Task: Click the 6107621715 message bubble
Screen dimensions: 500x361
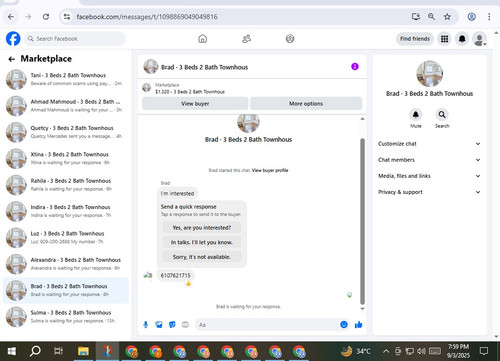Action: coord(176,275)
